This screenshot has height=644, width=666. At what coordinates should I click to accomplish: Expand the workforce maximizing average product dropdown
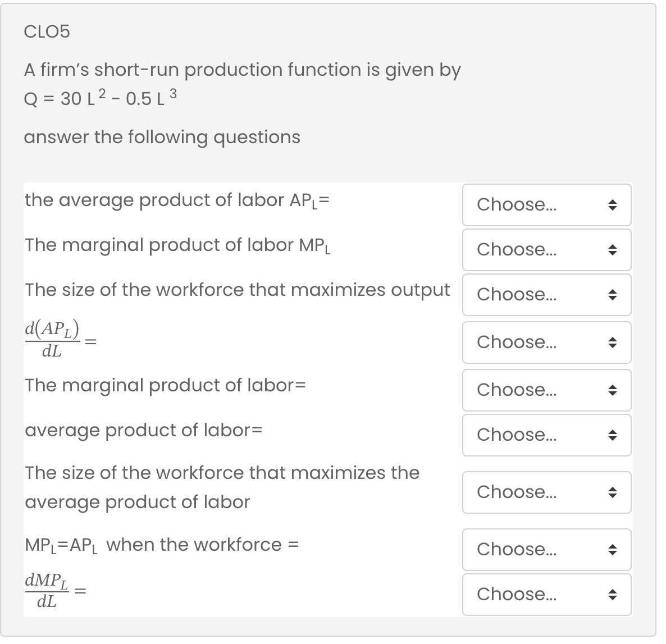[546, 492]
